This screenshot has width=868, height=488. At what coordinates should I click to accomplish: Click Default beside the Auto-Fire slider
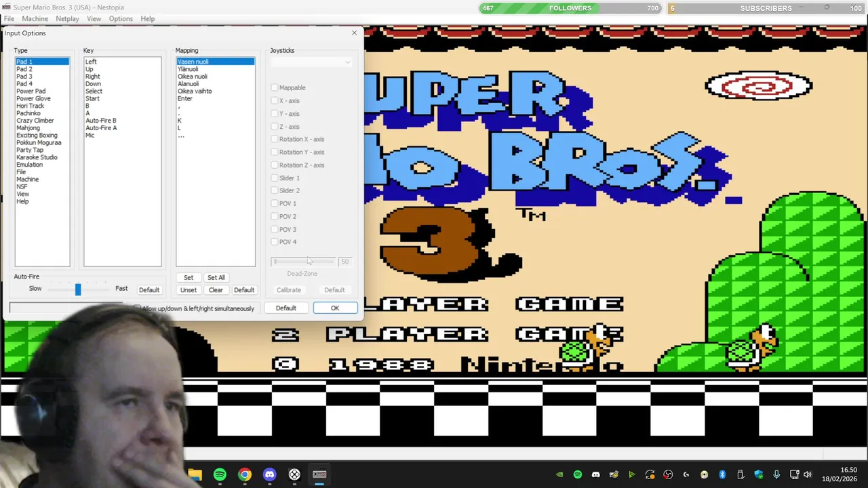pos(149,290)
